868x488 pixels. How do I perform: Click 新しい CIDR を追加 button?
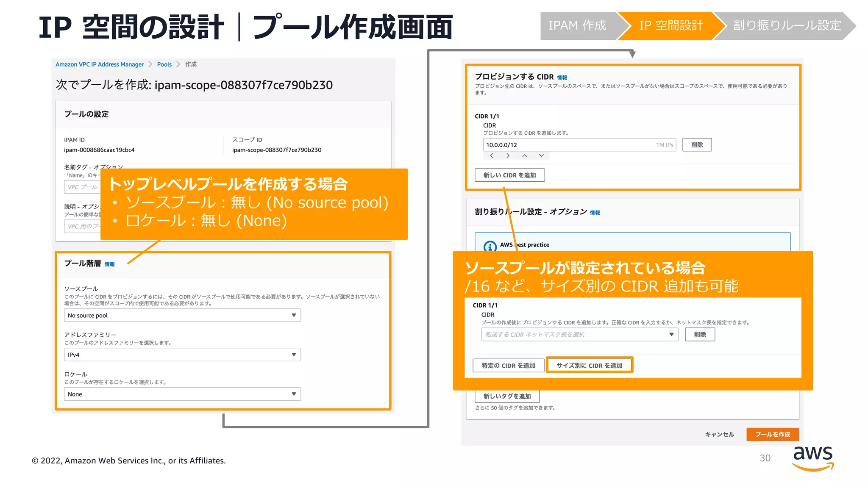pyautogui.click(x=509, y=175)
